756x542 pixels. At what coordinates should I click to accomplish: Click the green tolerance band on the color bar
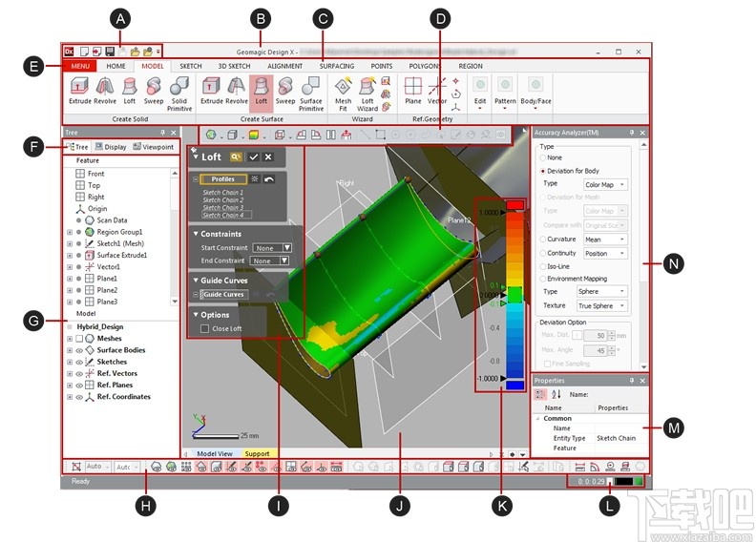click(514, 294)
